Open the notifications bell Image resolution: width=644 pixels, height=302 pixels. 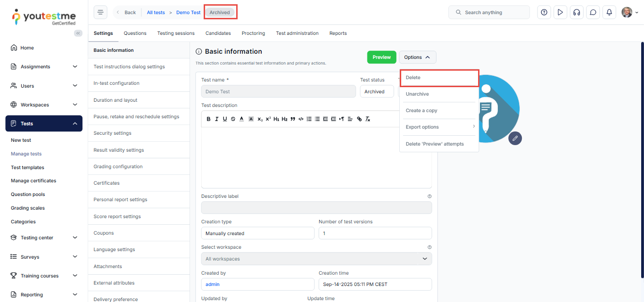pyautogui.click(x=610, y=13)
